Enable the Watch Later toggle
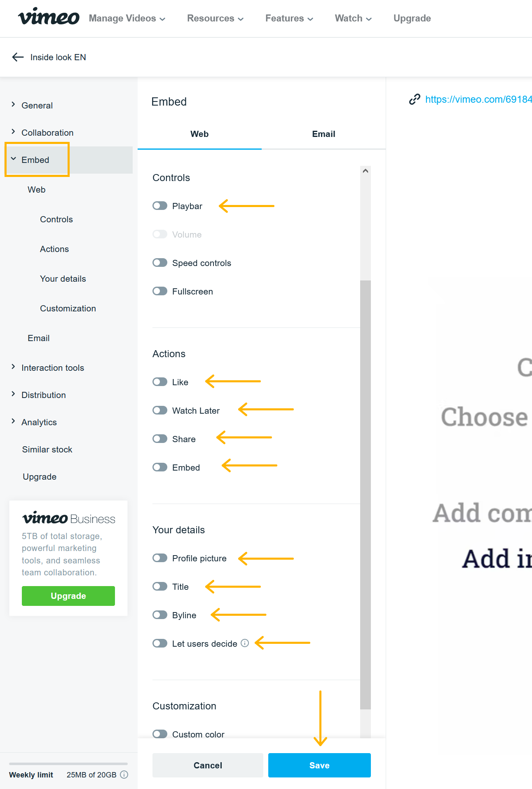 click(160, 410)
